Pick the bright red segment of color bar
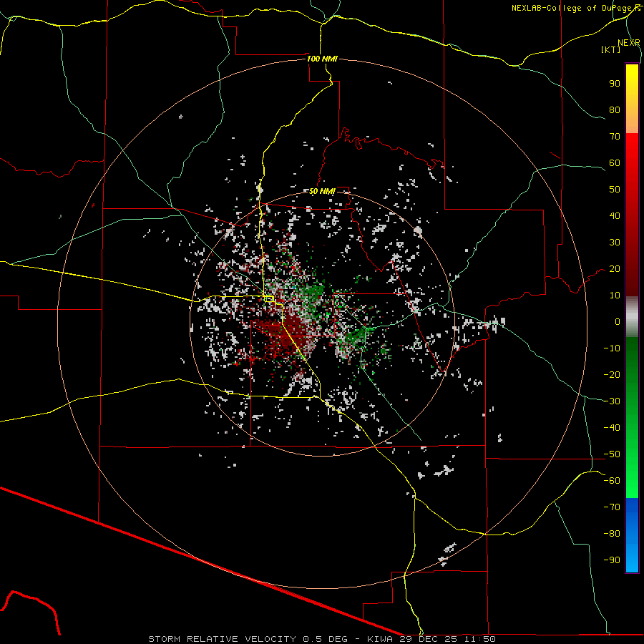This screenshot has width=644, height=644. [632, 150]
